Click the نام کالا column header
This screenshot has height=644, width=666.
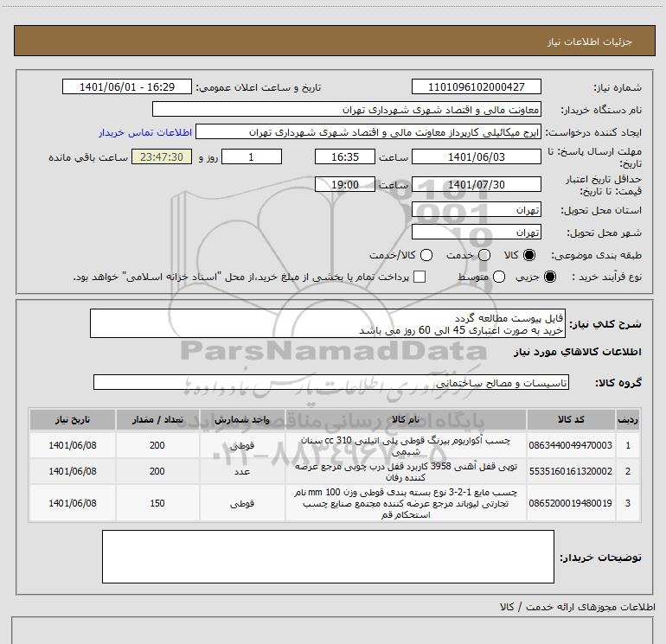click(x=406, y=419)
